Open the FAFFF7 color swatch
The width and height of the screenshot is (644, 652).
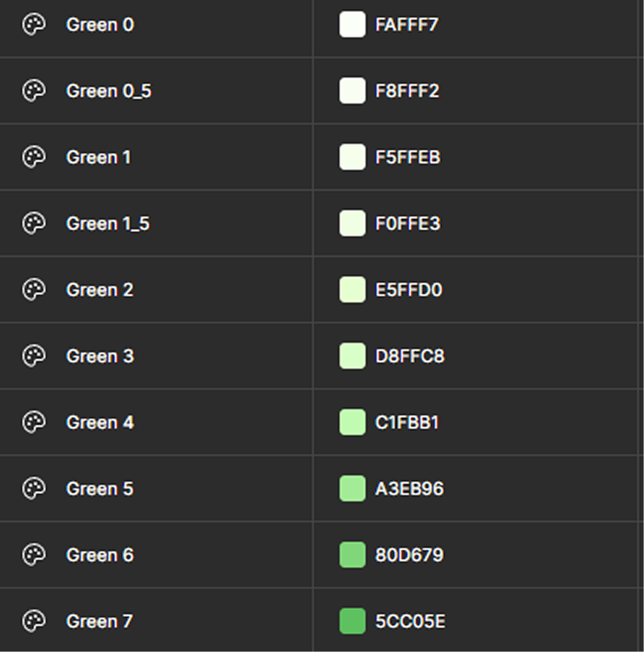352,25
